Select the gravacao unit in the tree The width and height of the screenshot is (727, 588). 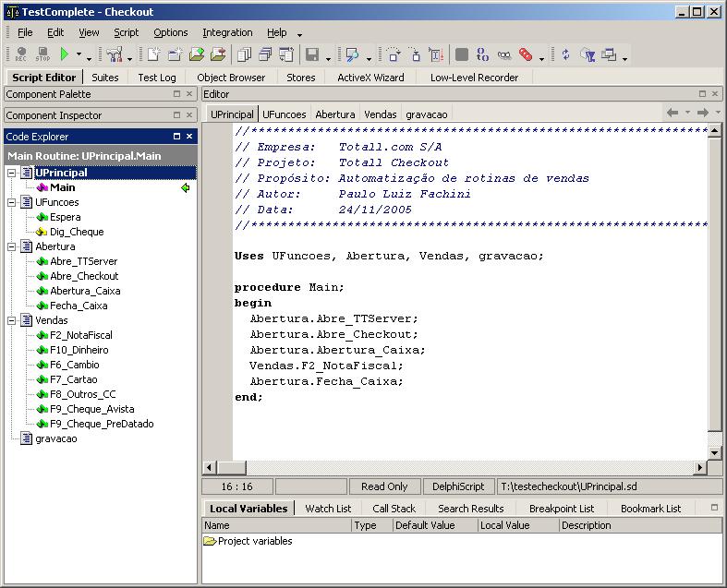[55, 438]
